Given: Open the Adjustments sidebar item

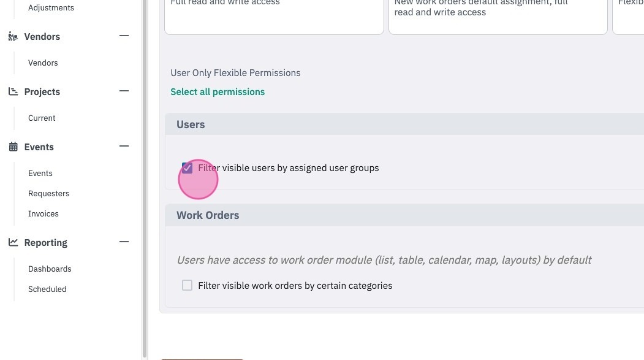Looking at the screenshot, I should coord(51,8).
